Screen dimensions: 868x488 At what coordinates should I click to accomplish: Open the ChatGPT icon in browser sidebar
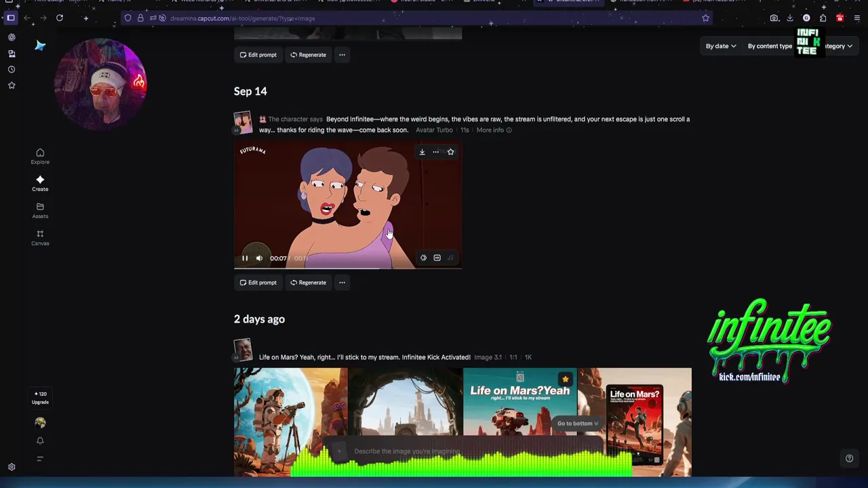[x=12, y=37]
